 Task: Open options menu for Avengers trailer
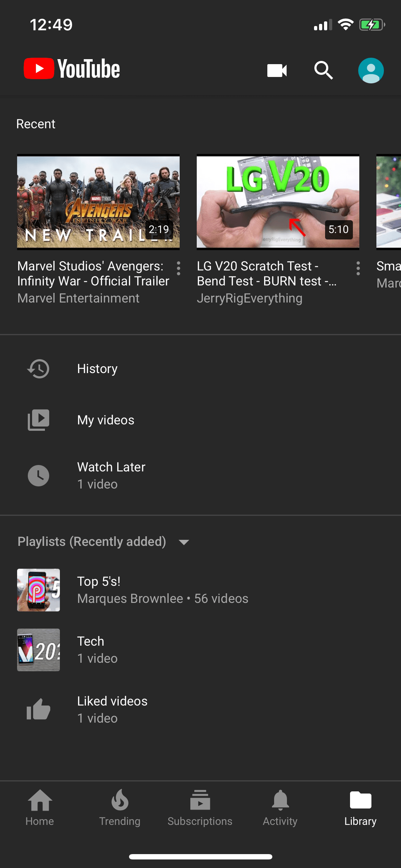(x=179, y=268)
